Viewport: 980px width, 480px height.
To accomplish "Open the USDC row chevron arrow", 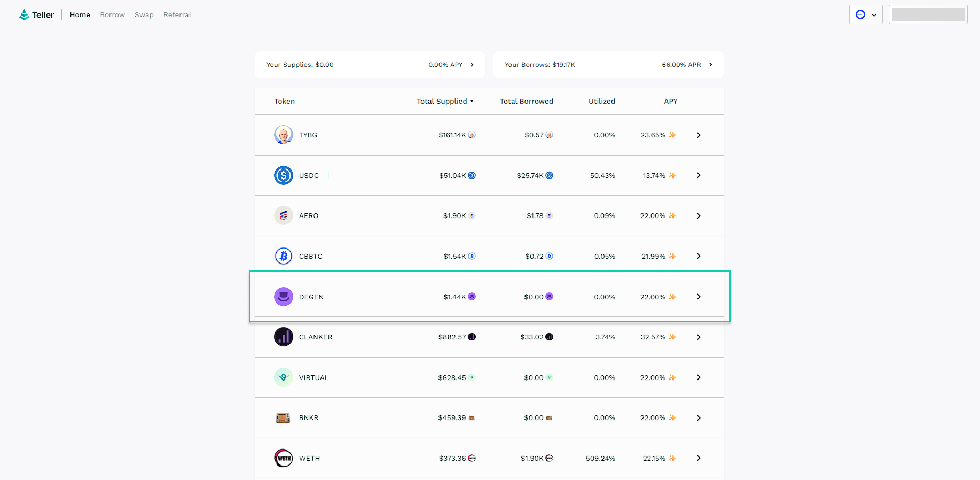I will point(699,175).
